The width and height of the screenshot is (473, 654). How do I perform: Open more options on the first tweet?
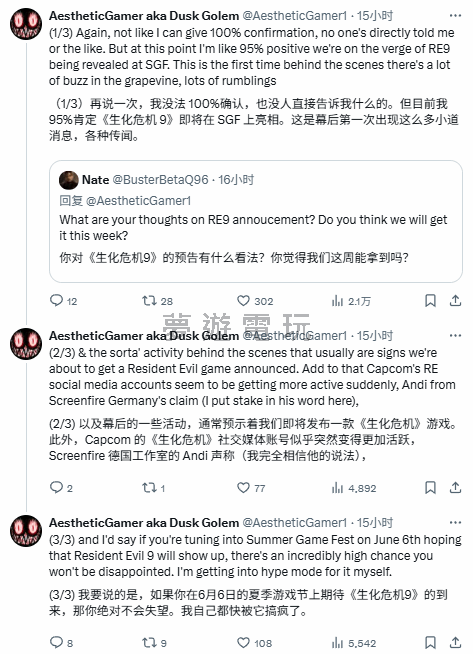click(x=455, y=16)
